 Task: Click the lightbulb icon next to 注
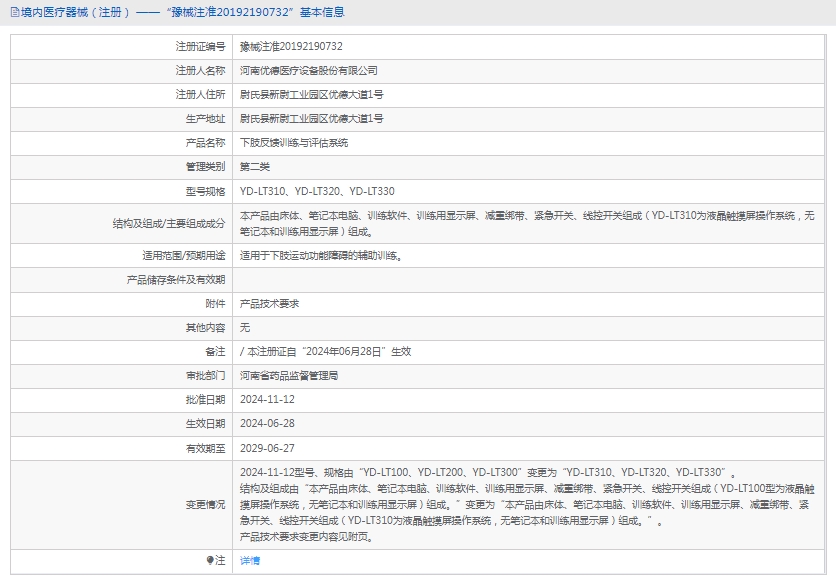pos(210,561)
